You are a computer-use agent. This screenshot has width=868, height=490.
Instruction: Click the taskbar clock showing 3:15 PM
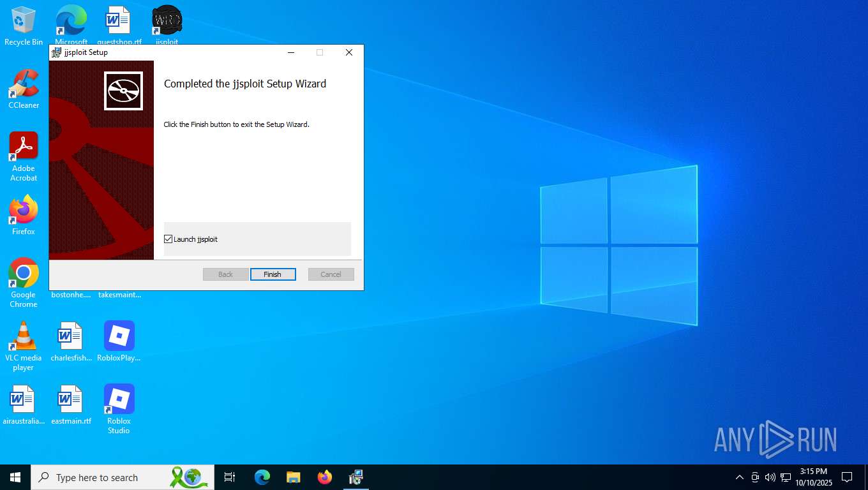[813, 477]
